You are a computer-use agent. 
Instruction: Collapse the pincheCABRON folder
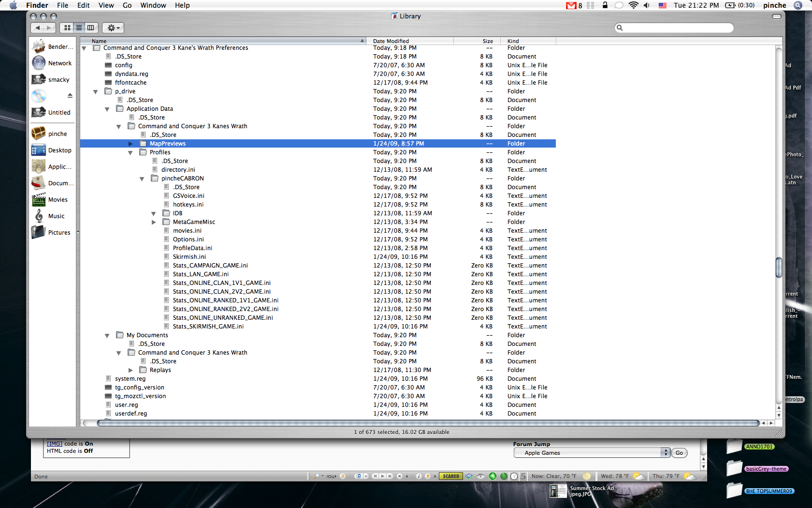pos(142,179)
